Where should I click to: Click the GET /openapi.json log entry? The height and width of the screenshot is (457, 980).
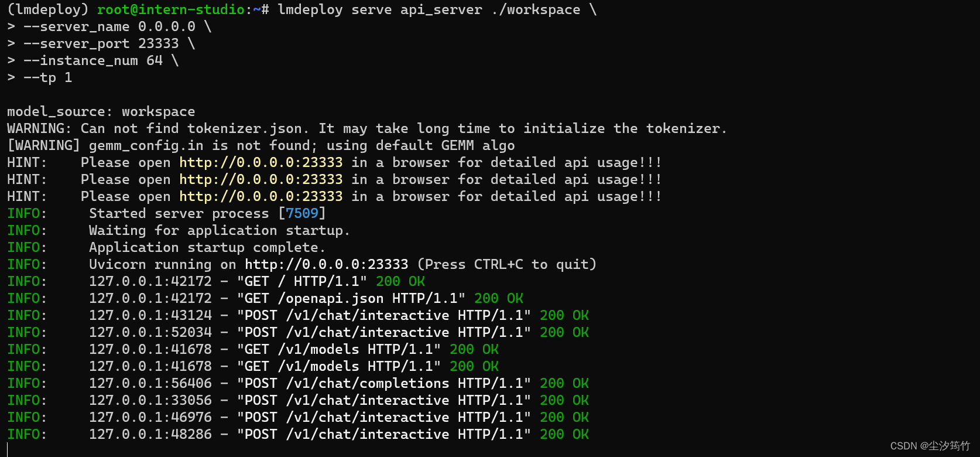tap(265, 298)
